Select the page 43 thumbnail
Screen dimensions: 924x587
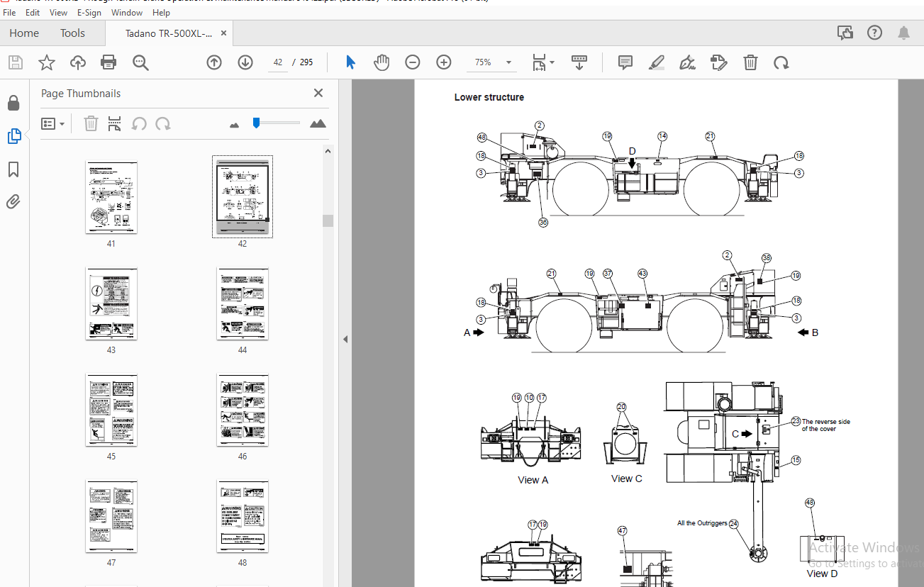[111, 304]
